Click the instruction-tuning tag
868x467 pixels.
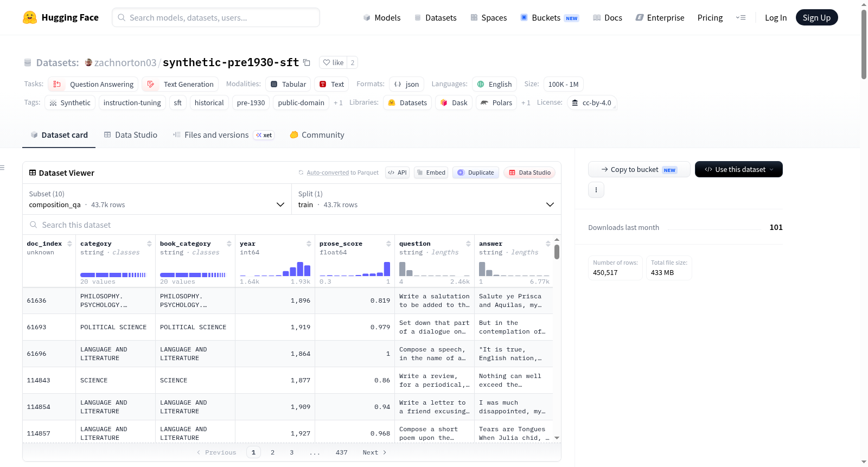click(x=132, y=103)
